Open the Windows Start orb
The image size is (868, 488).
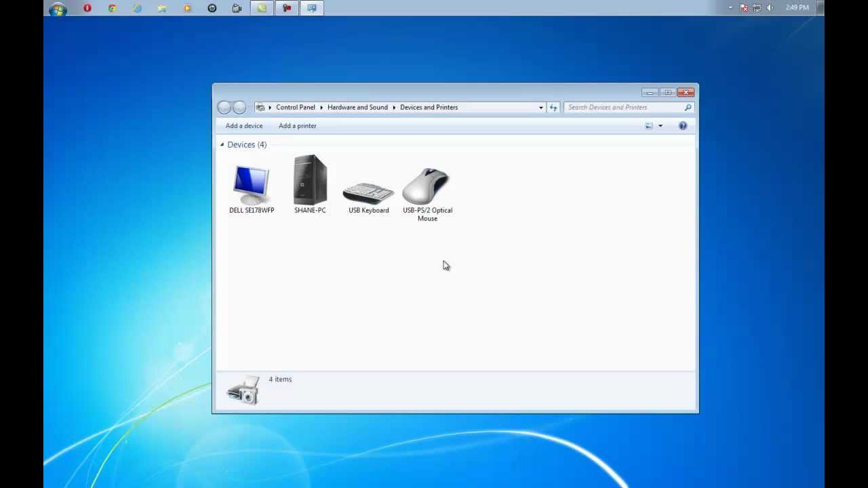58,9
